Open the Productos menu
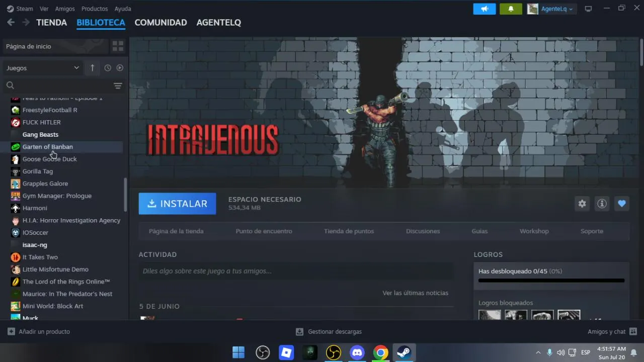644x362 pixels. [95, 9]
